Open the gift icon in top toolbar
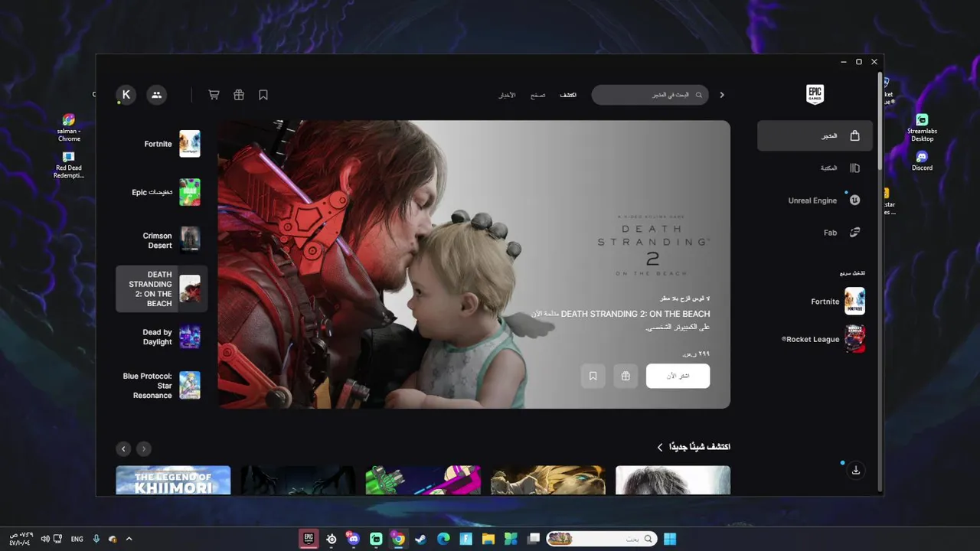Screen dimensions: 980x551 click(239, 95)
